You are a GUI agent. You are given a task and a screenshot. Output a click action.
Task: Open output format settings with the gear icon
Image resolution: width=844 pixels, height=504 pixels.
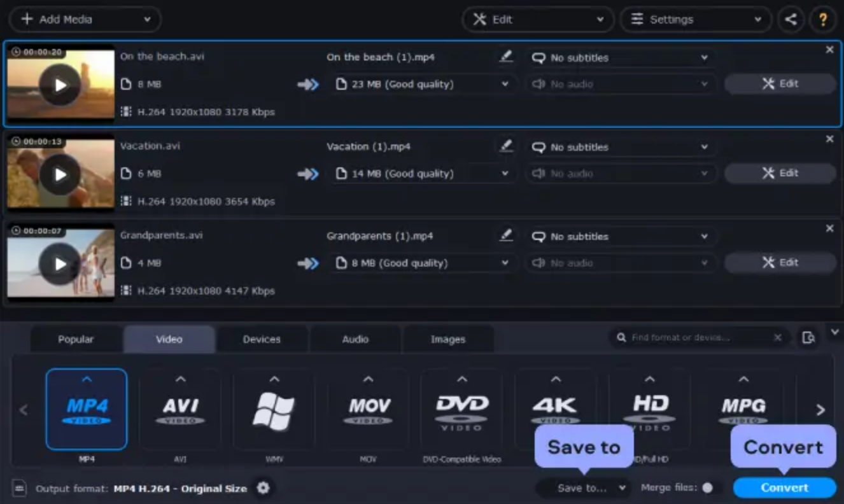263,488
